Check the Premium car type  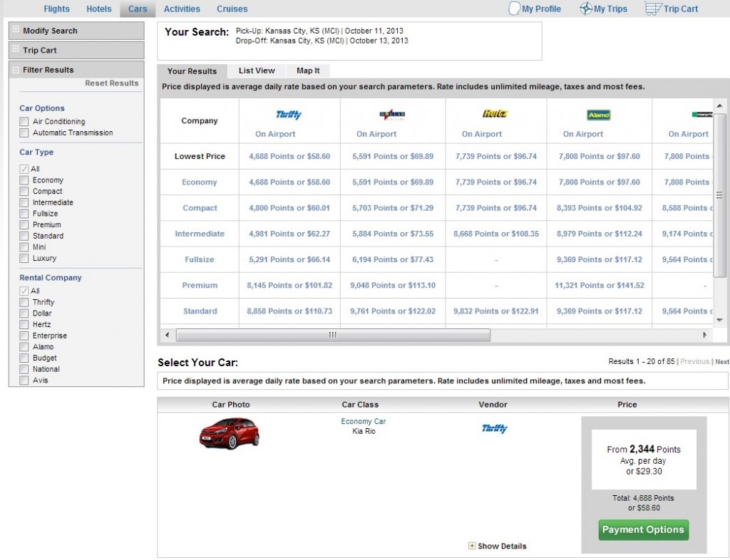[24, 224]
